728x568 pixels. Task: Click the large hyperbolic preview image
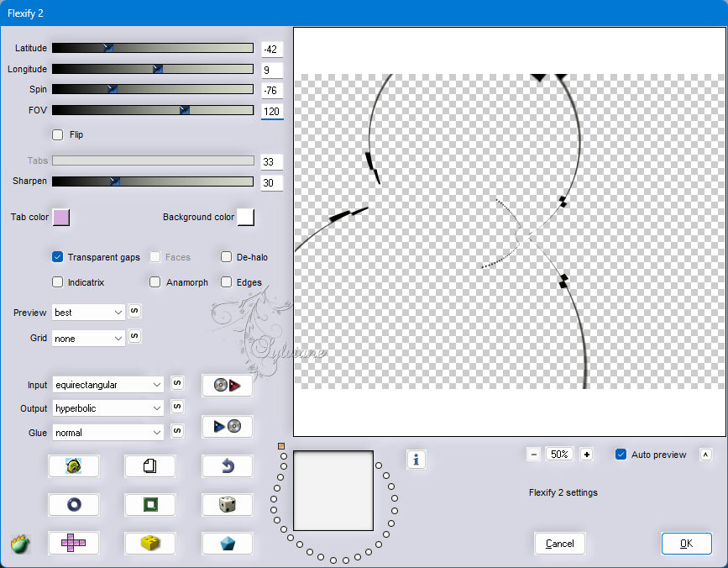click(510, 232)
